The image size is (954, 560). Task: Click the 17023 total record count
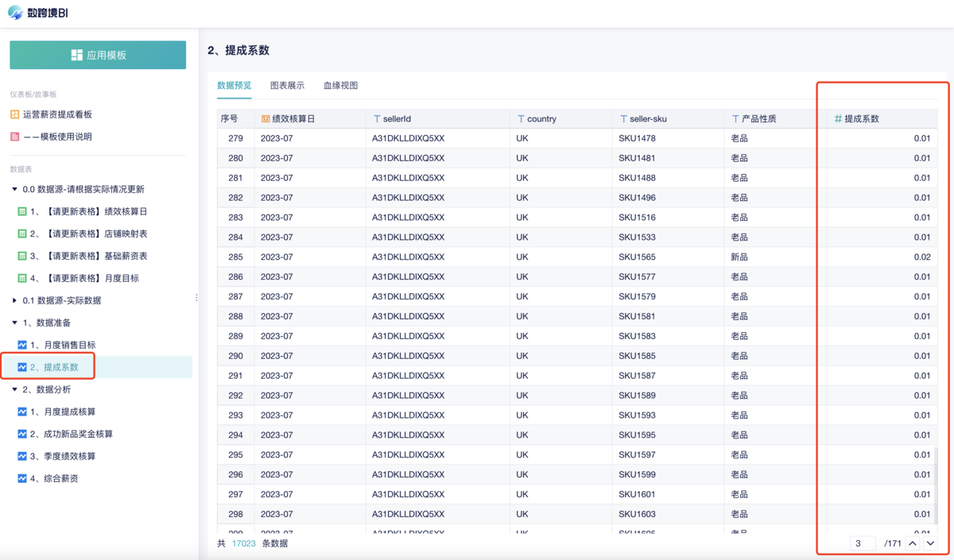click(243, 543)
